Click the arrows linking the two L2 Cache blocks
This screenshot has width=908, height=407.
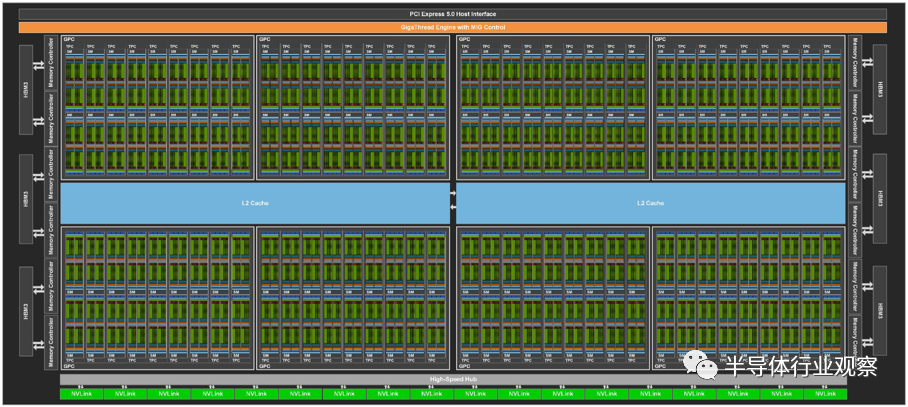(x=453, y=200)
